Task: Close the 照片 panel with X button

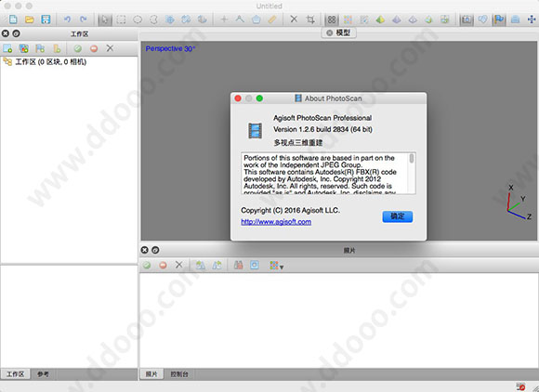Action: point(144,250)
